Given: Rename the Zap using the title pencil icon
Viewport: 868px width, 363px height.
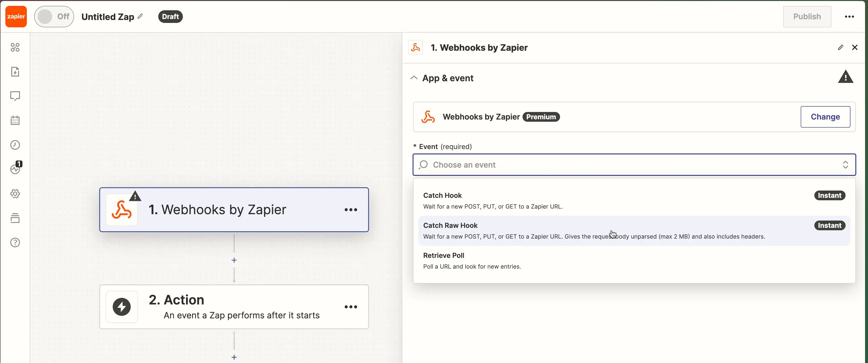Looking at the screenshot, I should [x=140, y=16].
